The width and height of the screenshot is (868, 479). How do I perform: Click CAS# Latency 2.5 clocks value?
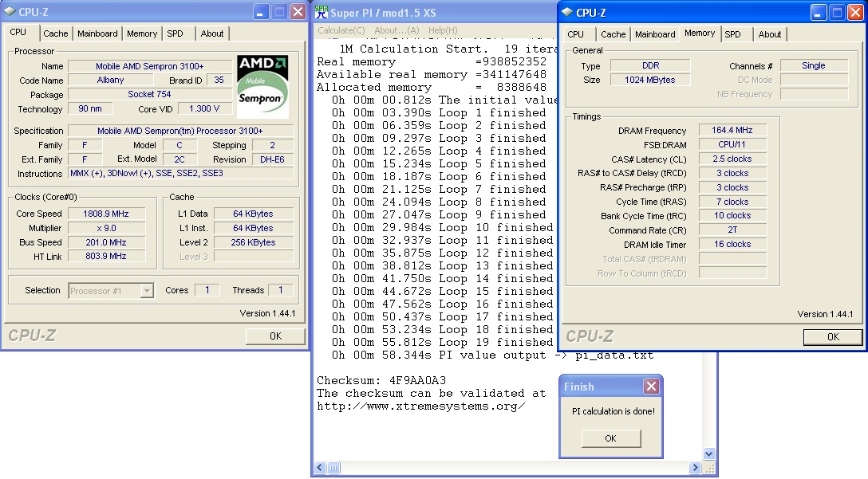point(732,159)
